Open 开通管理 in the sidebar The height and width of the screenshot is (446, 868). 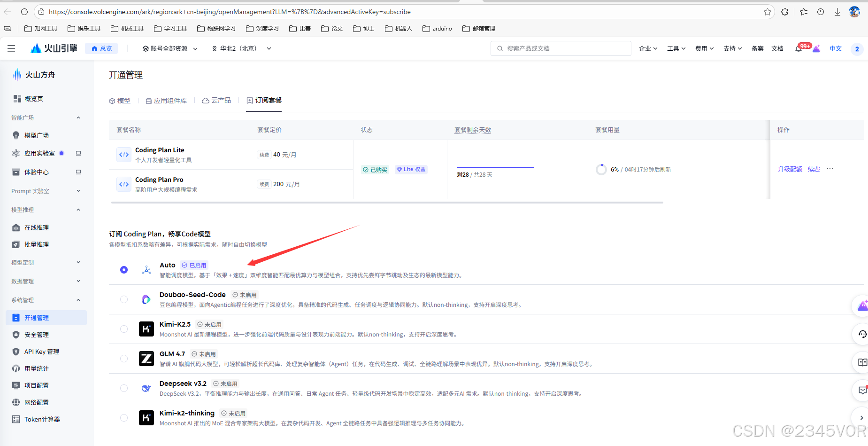click(x=46, y=318)
